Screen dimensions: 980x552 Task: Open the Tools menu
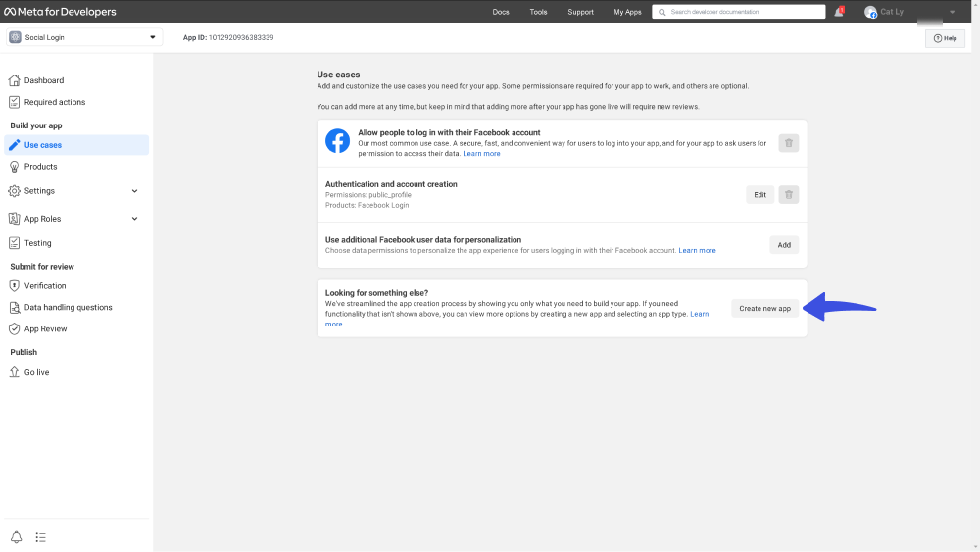pyautogui.click(x=538, y=12)
